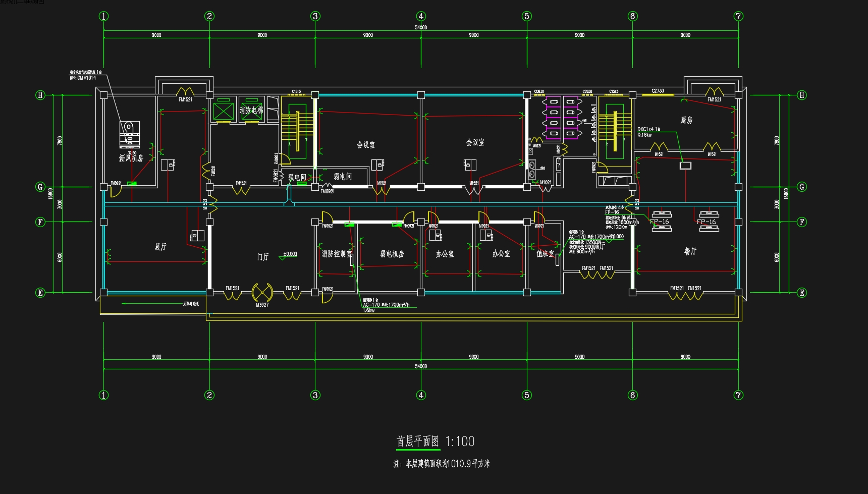The image size is (868, 494).
Task: Click the 弱电机房 label
Action: click(392, 254)
